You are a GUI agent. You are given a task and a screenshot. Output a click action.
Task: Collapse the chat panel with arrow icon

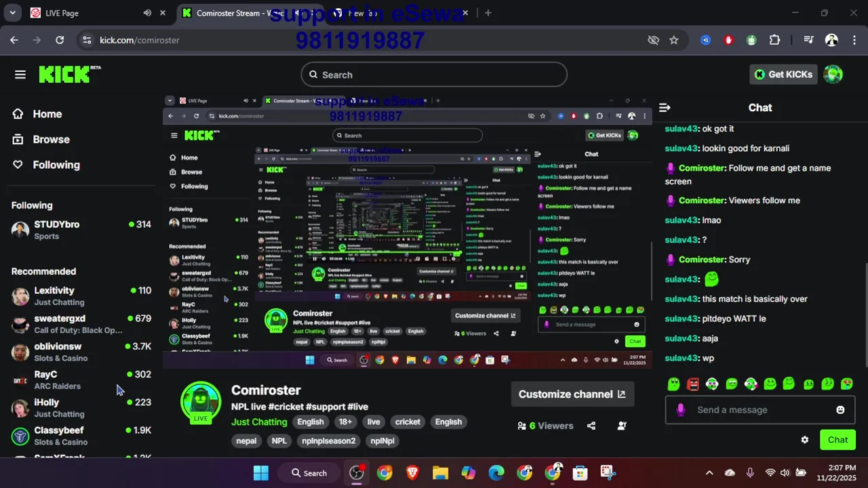pyautogui.click(x=665, y=108)
